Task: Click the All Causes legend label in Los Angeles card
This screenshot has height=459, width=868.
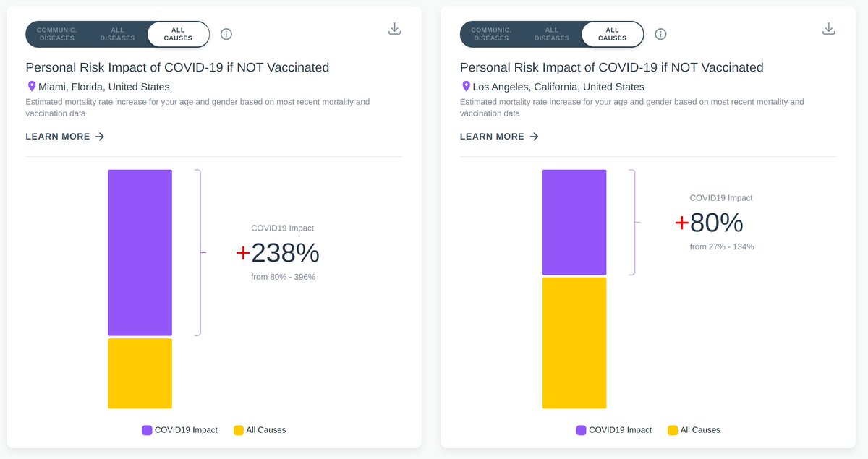Action: click(700, 430)
